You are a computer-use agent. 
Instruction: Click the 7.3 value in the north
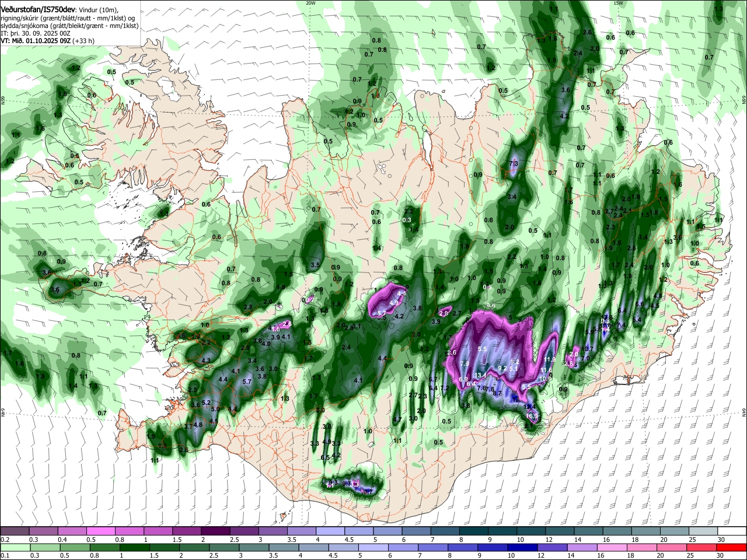pyautogui.click(x=514, y=163)
